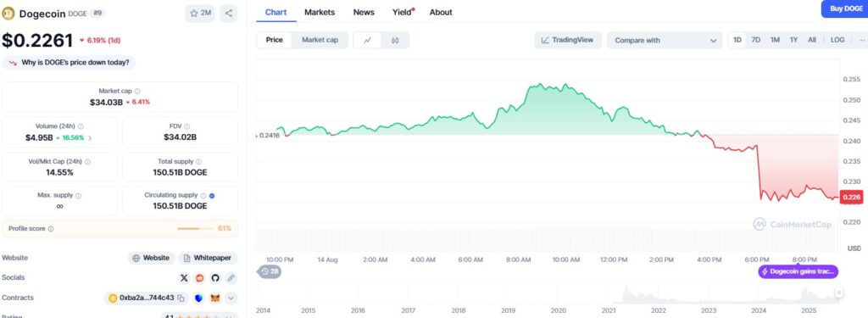
Task: Click the MetaMask fox icon
Action: coord(215,298)
